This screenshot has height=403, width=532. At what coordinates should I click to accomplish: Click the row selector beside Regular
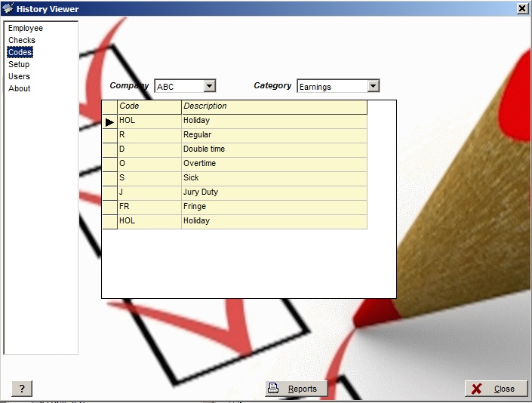(x=109, y=136)
